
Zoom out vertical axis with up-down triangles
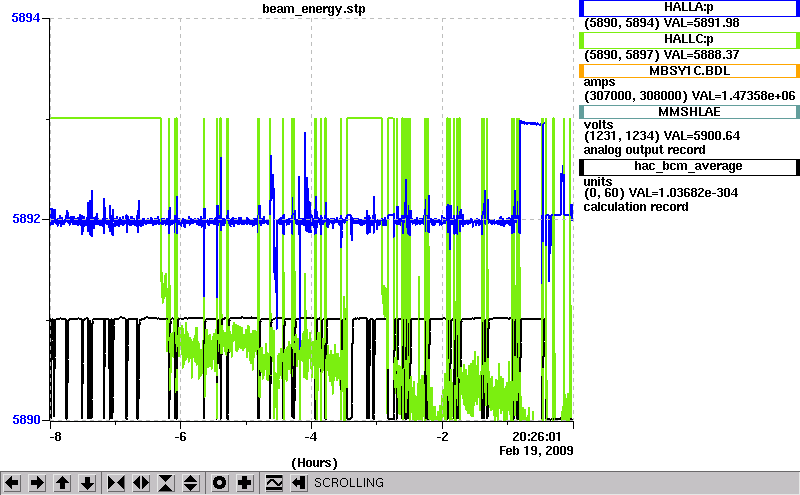(x=191, y=483)
